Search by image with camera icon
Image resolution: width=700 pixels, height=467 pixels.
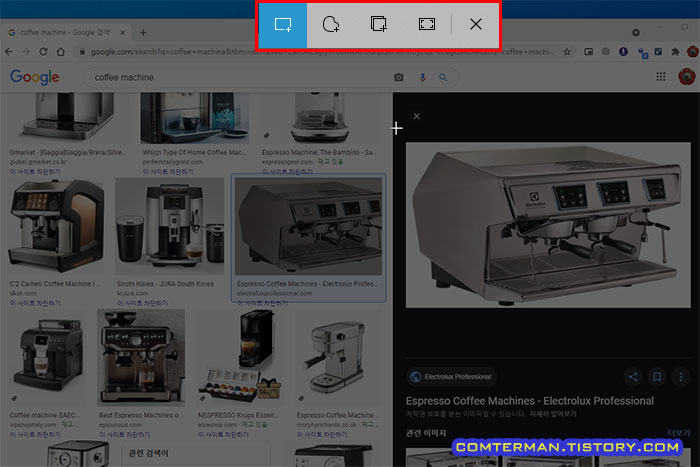399,77
